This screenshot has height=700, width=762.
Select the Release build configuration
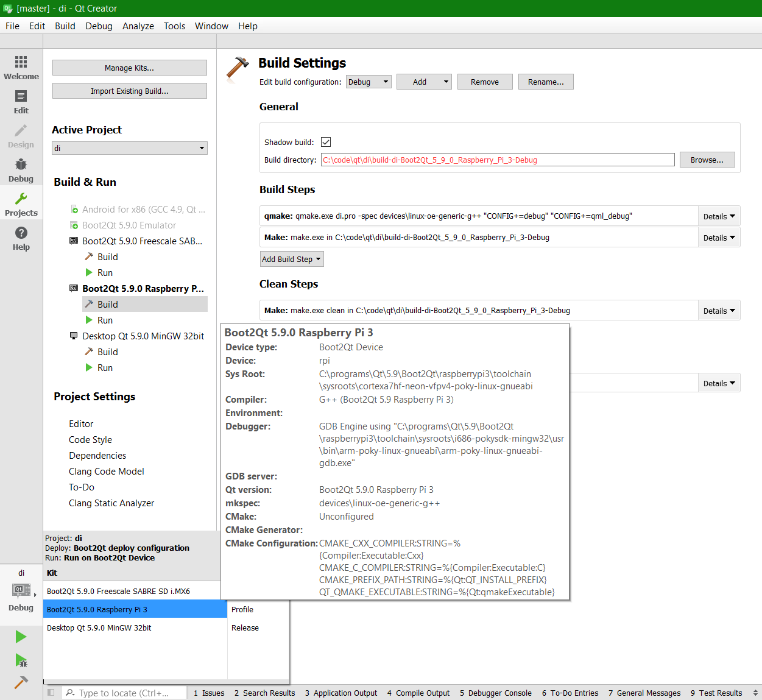(258, 628)
